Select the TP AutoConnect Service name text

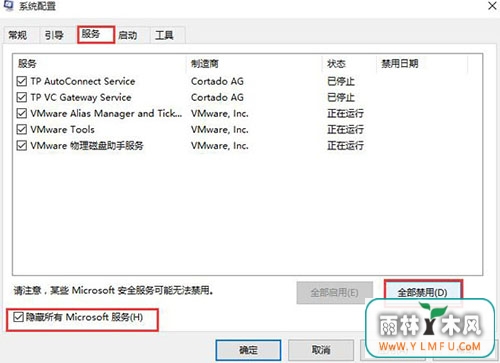pos(83,81)
